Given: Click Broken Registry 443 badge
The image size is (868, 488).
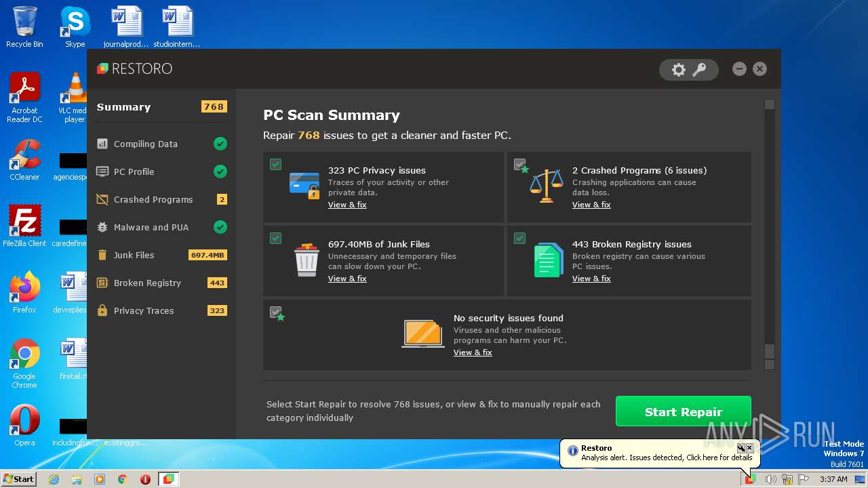Looking at the screenshot, I should pos(217,283).
